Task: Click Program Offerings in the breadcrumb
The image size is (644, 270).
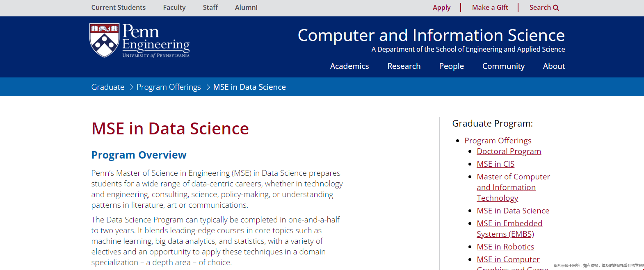Action: 169,87
